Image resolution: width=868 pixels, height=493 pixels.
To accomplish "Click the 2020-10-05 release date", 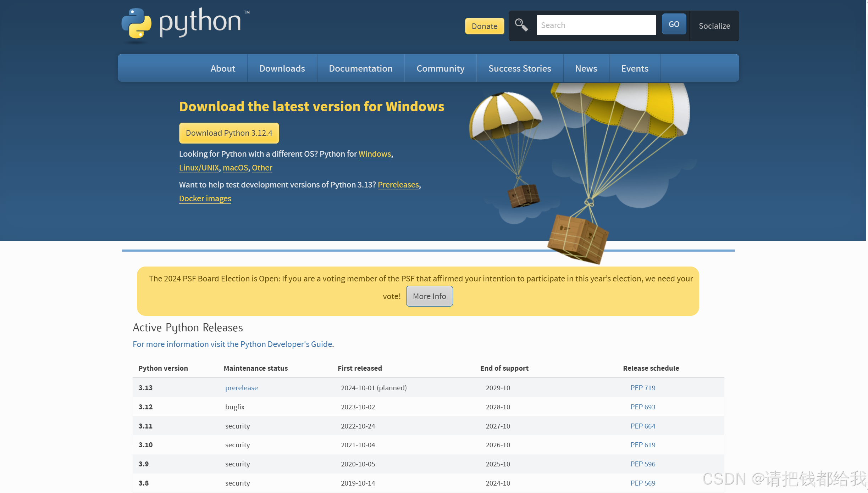I will click(358, 464).
